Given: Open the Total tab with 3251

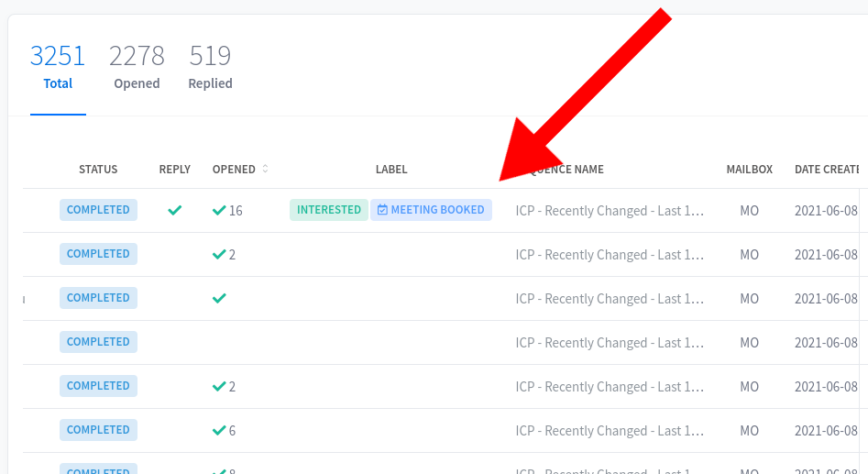Looking at the screenshot, I should click(58, 67).
